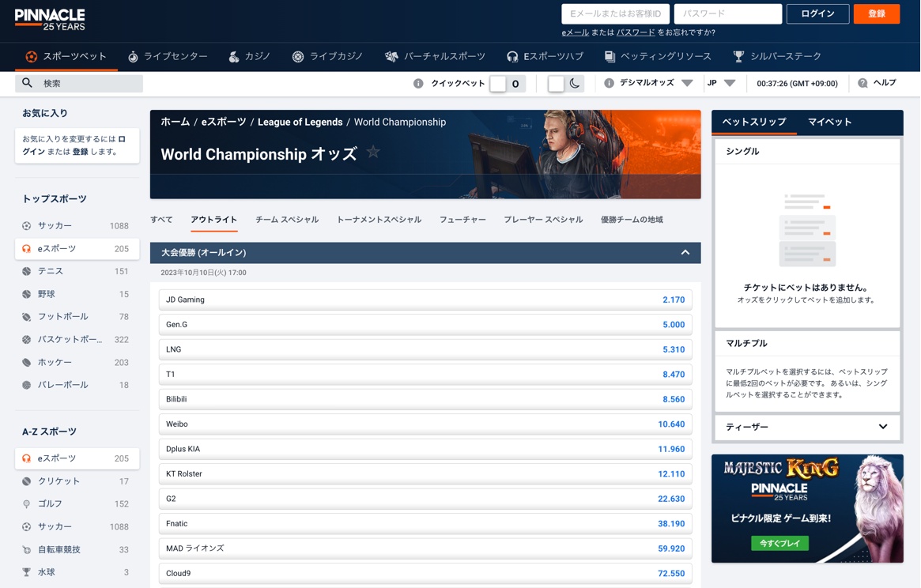Expand the ティーザー section
Image resolution: width=921 pixels, height=588 pixels.
pos(883,427)
